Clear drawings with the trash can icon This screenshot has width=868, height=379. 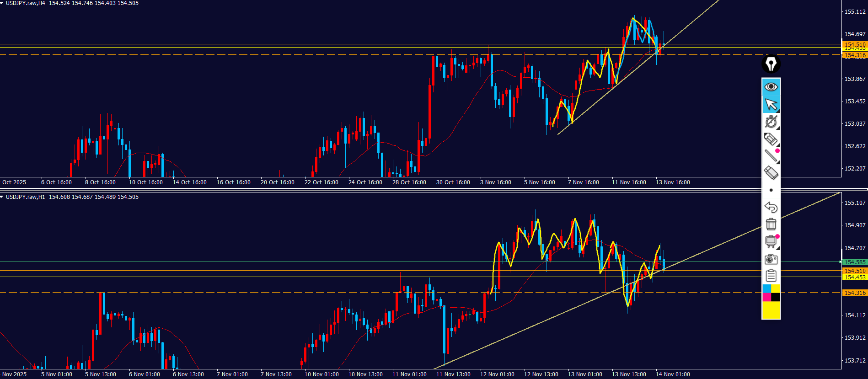point(771,224)
